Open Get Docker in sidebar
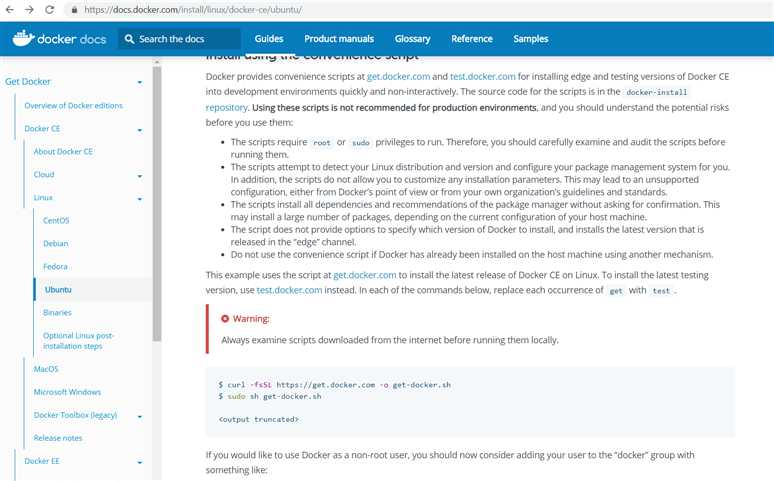The image size is (774, 481). point(28,81)
